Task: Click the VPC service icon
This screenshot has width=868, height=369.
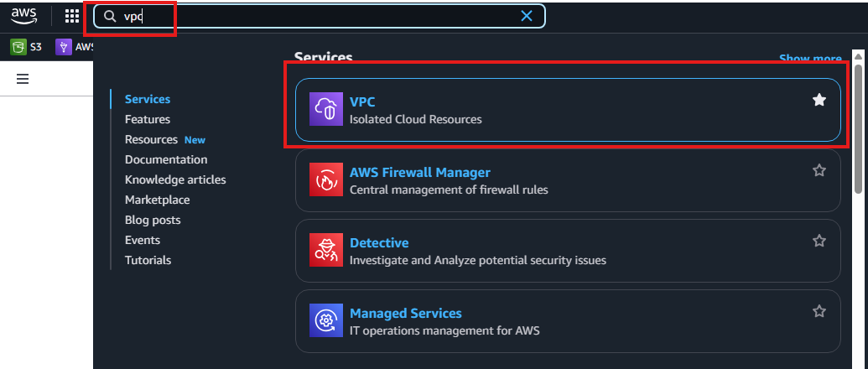Action: (326, 109)
